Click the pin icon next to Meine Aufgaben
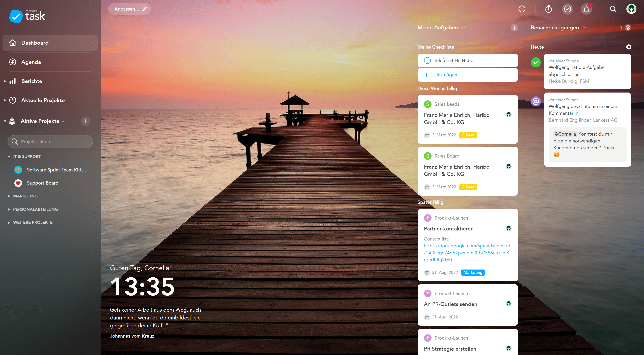 [514, 27]
